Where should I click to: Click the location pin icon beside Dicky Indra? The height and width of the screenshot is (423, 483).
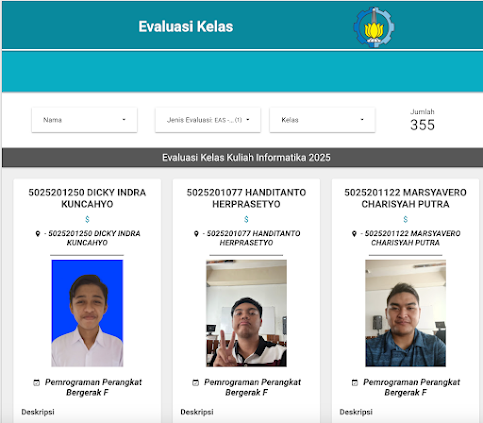38,234
